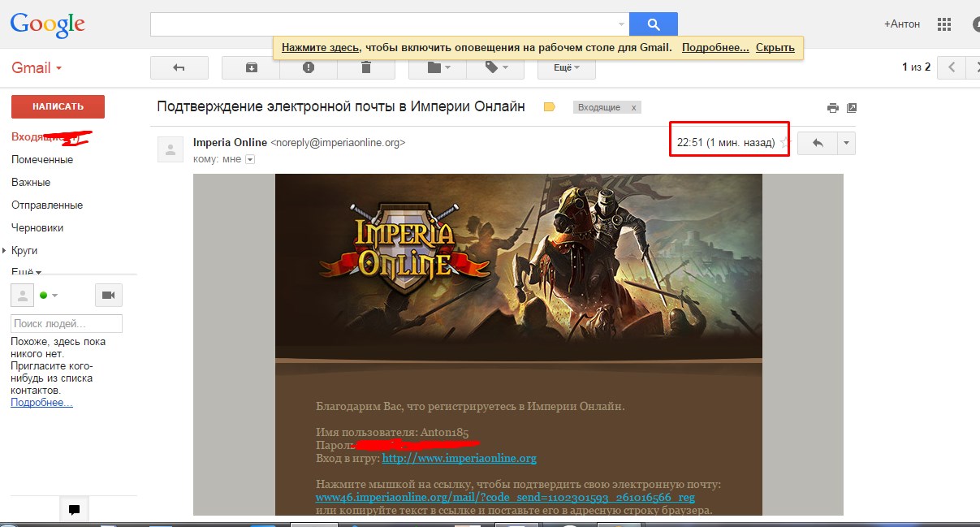Click the chat bubble icon at the bottom
This screenshot has height=527, width=980.
point(74,510)
